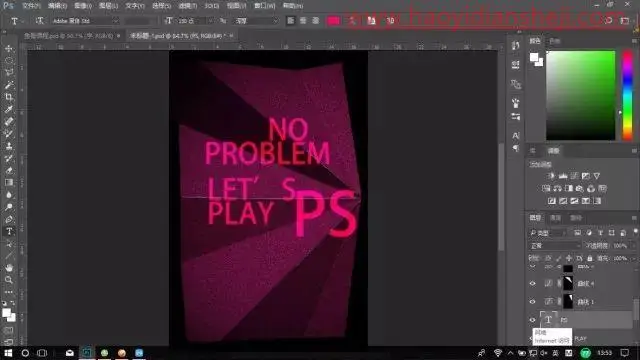Open the Edit menu
The height and width of the screenshot is (360, 640).
click(x=57, y=6)
